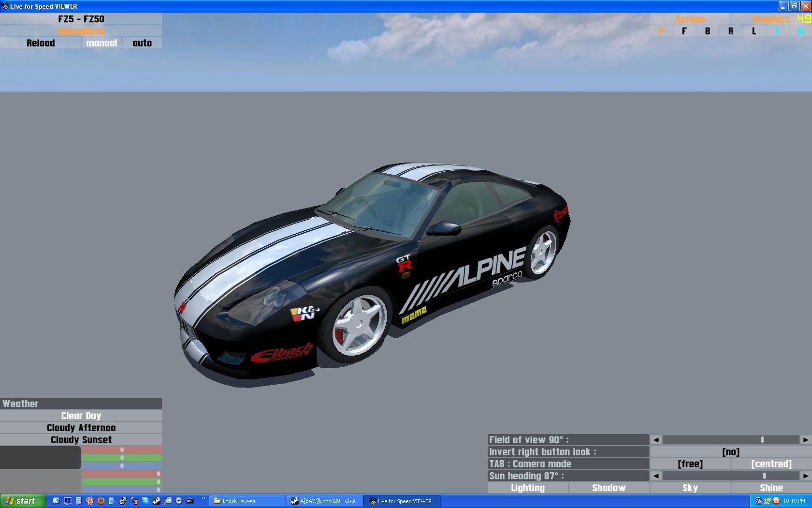812x508 pixels.
Task: Click the sun heading slider track
Action: (731, 476)
